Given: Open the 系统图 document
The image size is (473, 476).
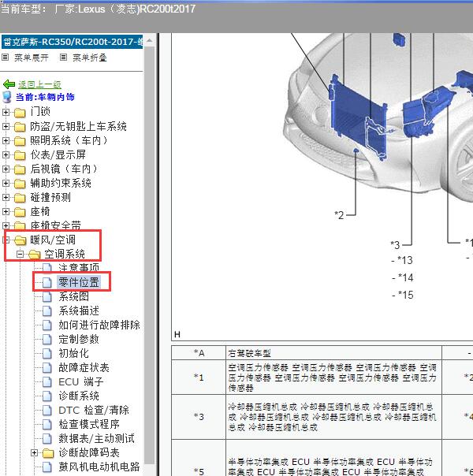Looking at the screenshot, I should pyautogui.click(x=74, y=296).
